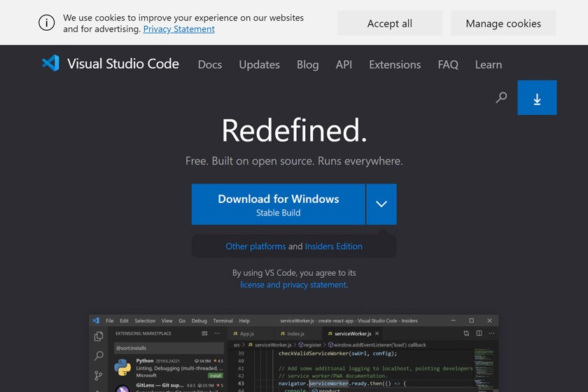The width and height of the screenshot is (588, 392).
Task: Click Accept all cookies button
Action: point(390,23)
